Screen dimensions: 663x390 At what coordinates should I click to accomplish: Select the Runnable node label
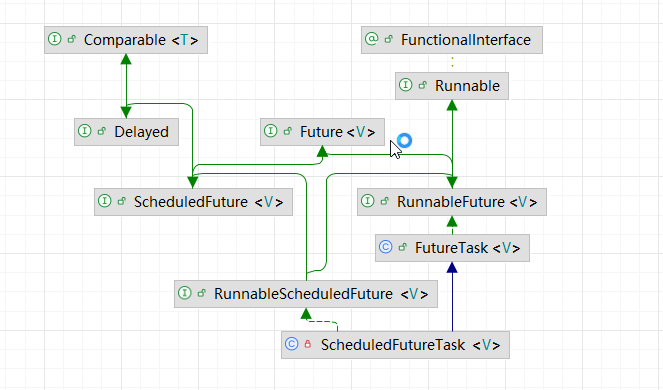pyautogui.click(x=467, y=86)
